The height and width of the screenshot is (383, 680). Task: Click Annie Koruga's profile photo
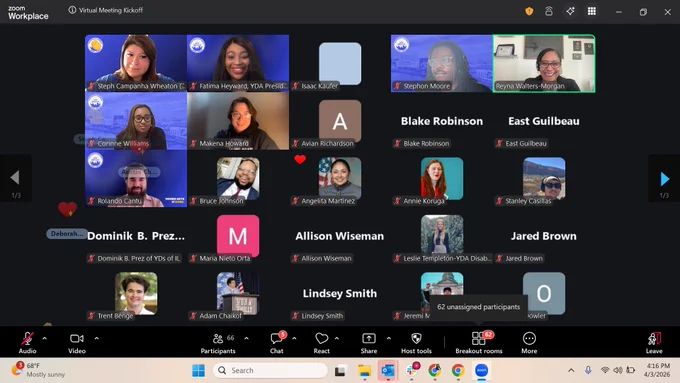442,178
